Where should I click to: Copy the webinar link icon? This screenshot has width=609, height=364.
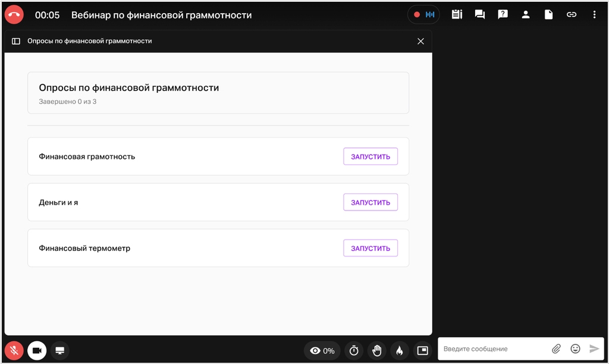572,15
